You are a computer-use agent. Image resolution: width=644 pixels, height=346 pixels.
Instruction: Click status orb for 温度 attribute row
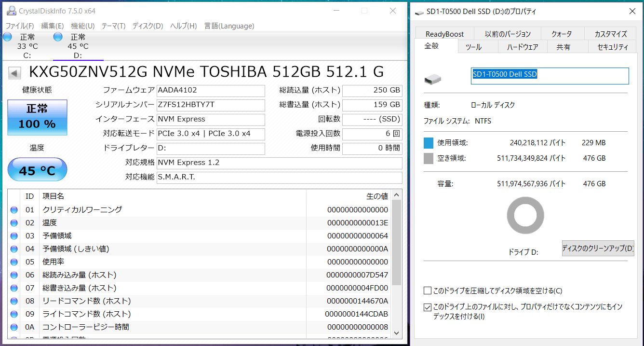(14, 223)
